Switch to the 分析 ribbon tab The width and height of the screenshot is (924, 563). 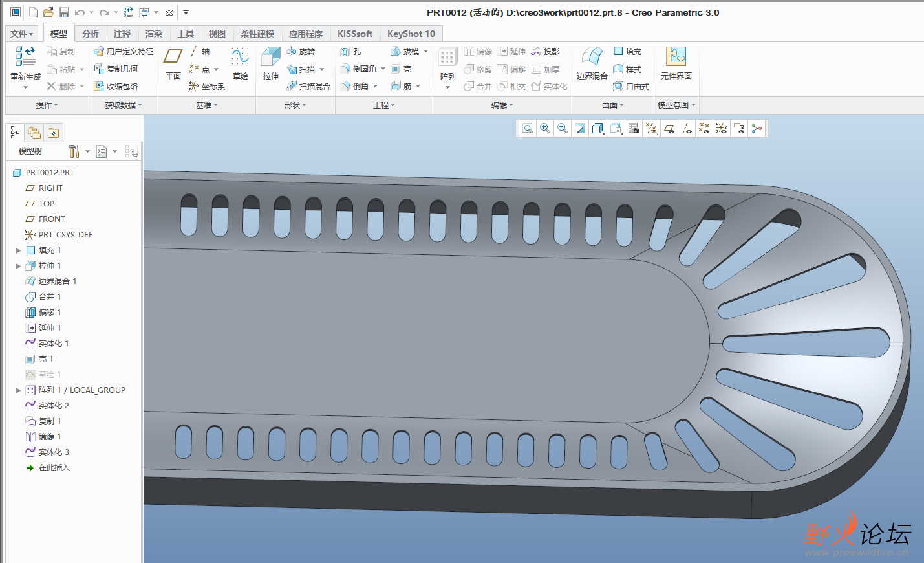tap(91, 34)
